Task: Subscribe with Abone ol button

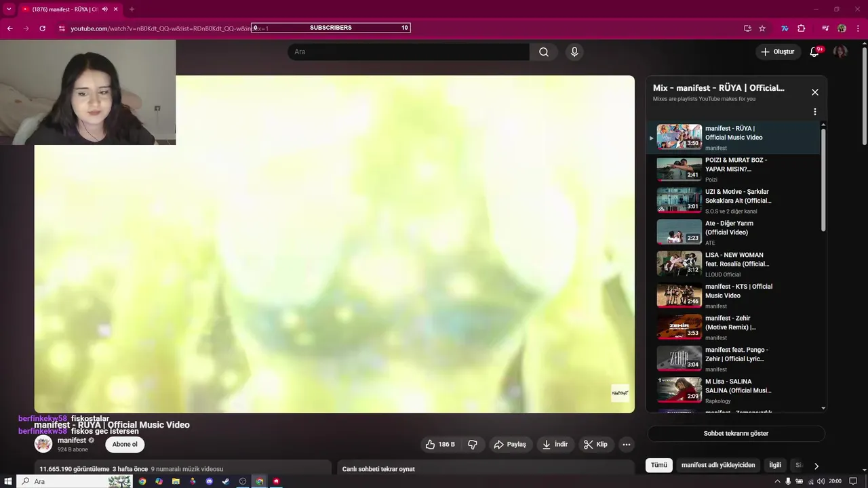Action: click(x=125, y=445)
